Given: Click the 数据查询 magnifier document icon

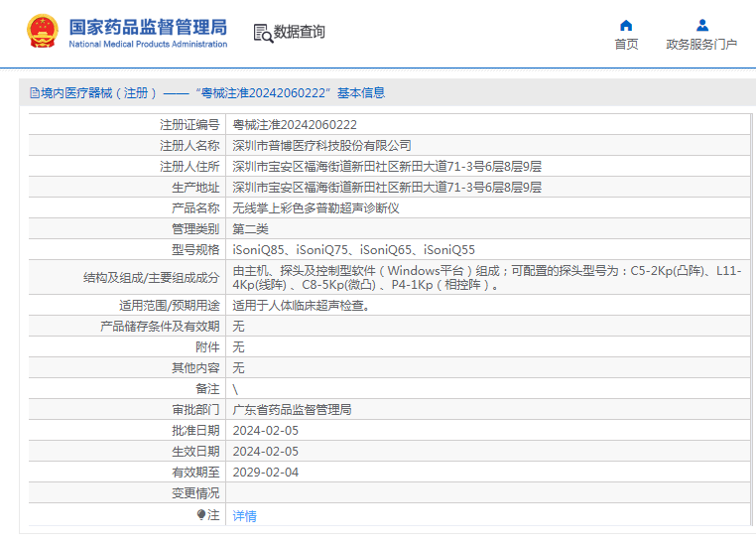Looking at the screenshot, I should (263, 33).
